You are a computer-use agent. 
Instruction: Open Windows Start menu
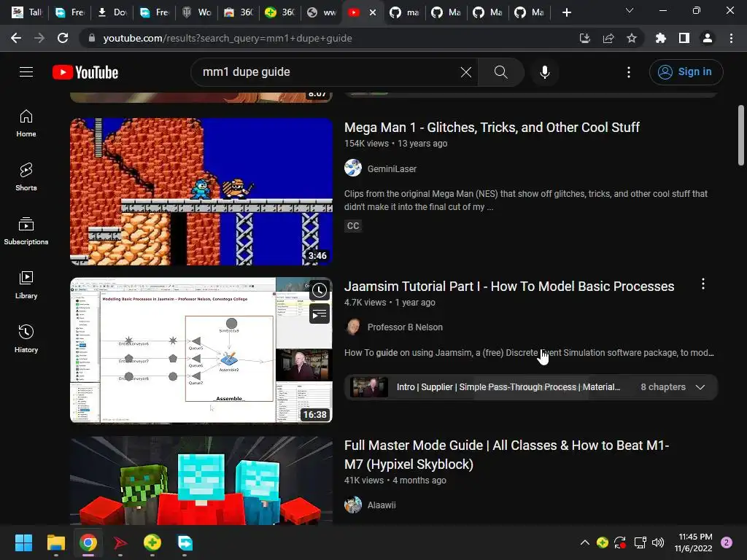(x=23, y=542)
